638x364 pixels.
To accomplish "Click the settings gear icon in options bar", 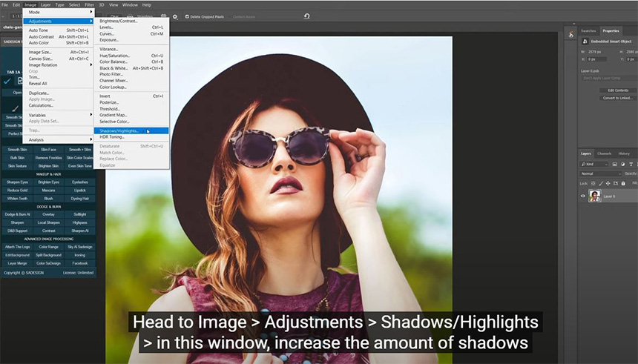I will click(x=175, y=16).
